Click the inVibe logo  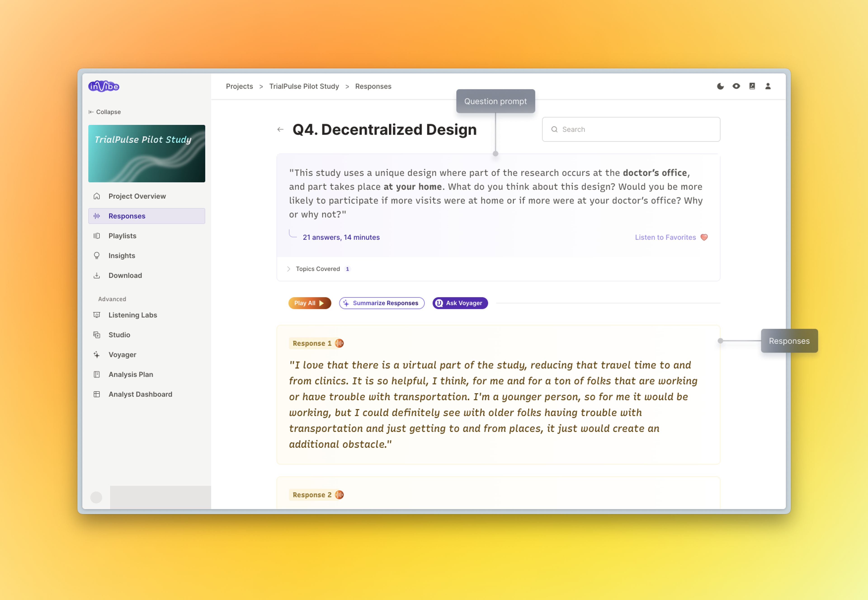point(104,87)
